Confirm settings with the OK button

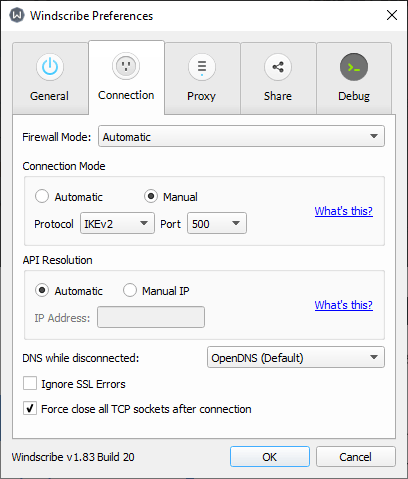click(x=270, y=457)
